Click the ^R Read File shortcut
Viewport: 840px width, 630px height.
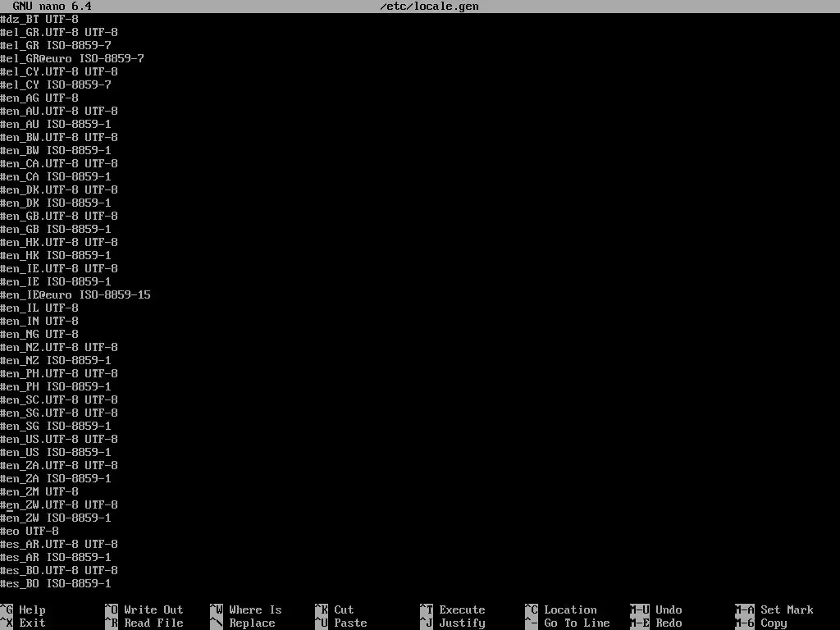click(144, 623)
